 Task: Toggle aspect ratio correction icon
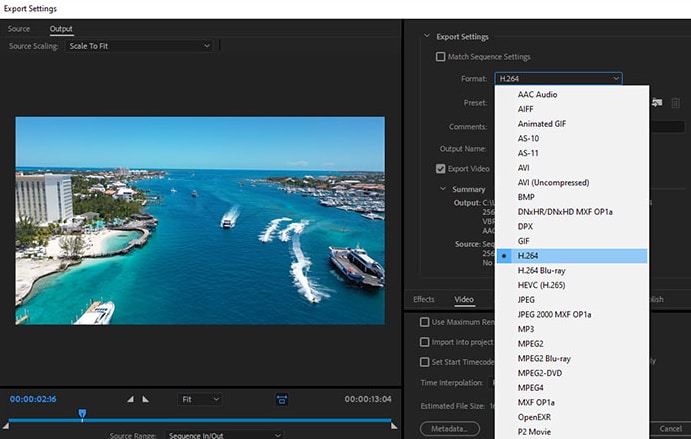[x=282, y=399]
